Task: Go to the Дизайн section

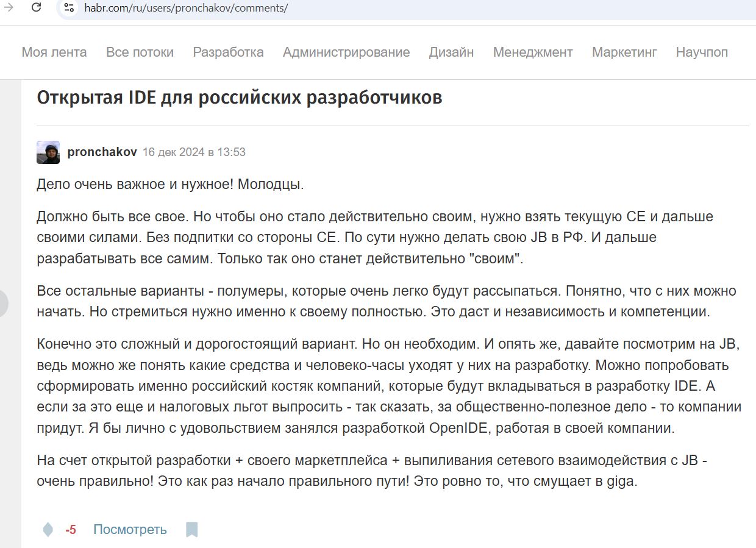Action: point(451,52)
